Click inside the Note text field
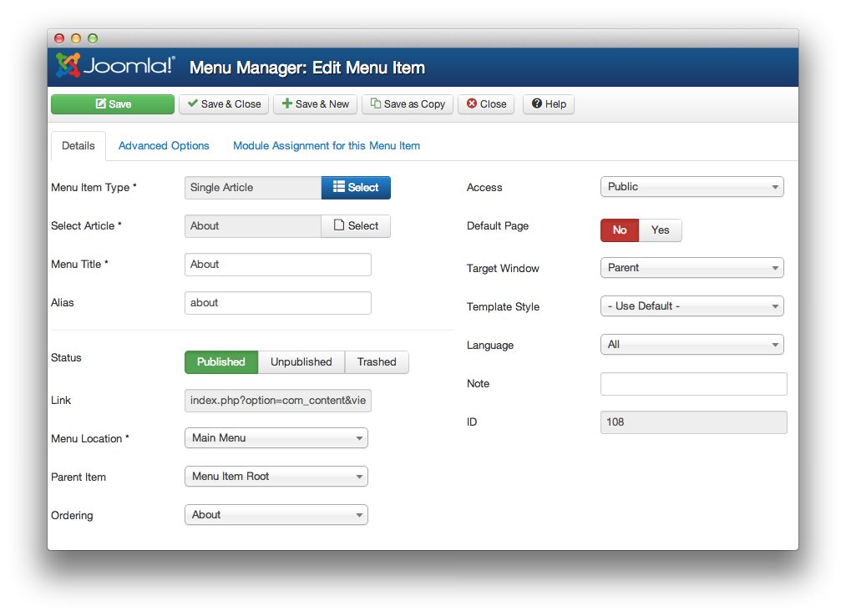This screenshot has width=846, height=616. coord(691,383)
